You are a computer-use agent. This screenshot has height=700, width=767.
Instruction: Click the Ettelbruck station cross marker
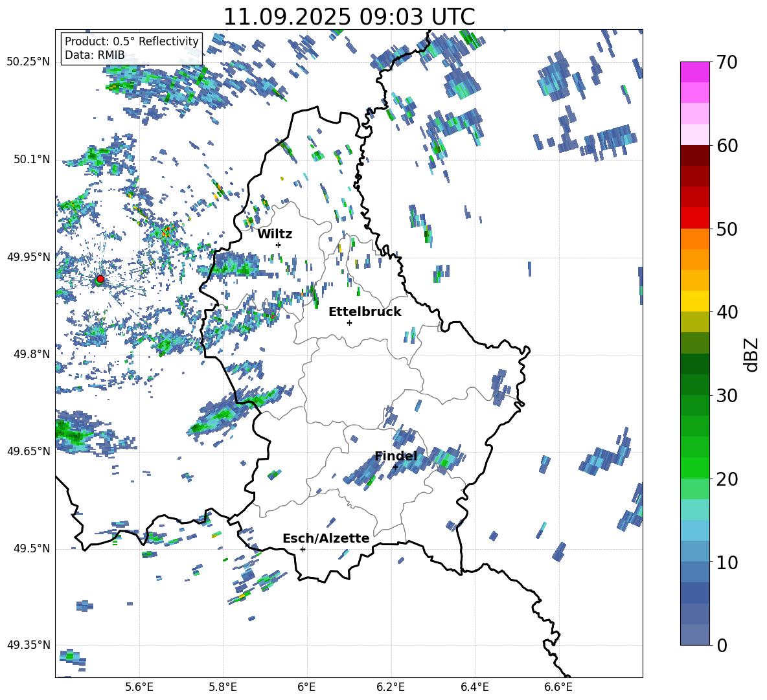coord(349,322)
